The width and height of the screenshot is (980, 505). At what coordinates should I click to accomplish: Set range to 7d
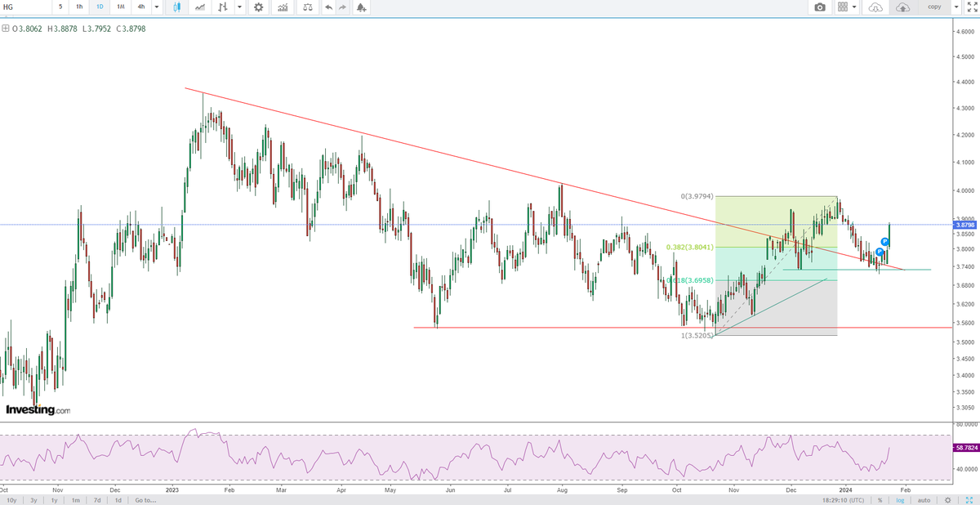tap(97, 499)
